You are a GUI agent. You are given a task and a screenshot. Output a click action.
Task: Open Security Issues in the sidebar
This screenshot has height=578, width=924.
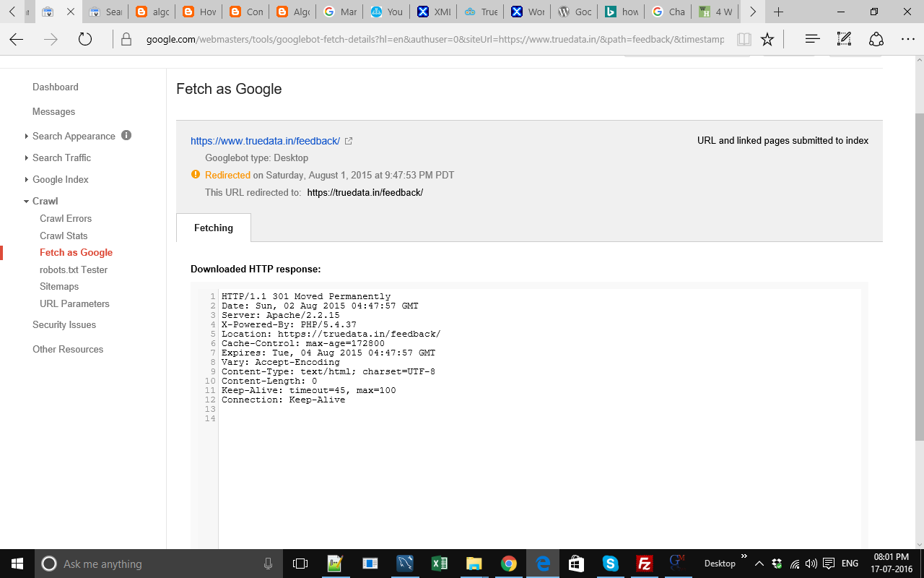[64, 324]
